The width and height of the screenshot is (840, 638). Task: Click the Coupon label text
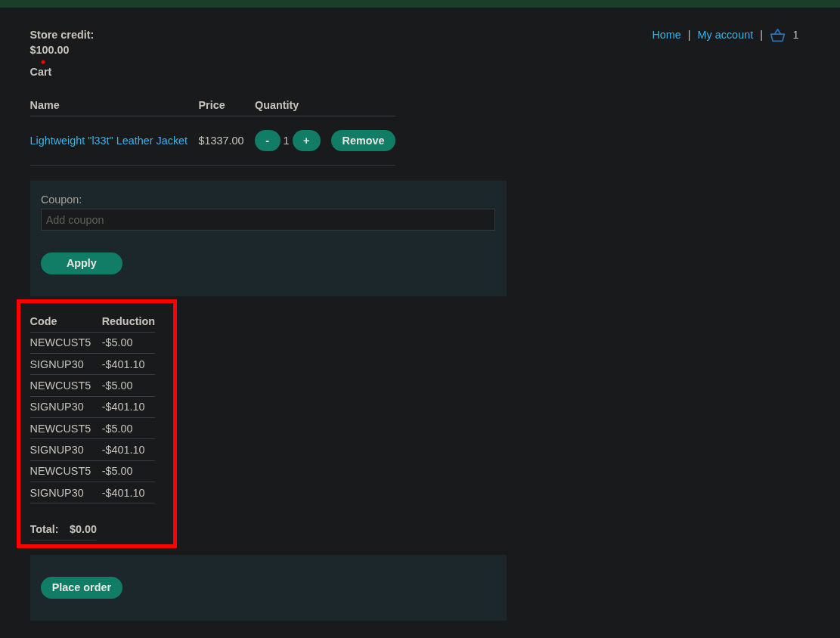click(x=61, y=200)
